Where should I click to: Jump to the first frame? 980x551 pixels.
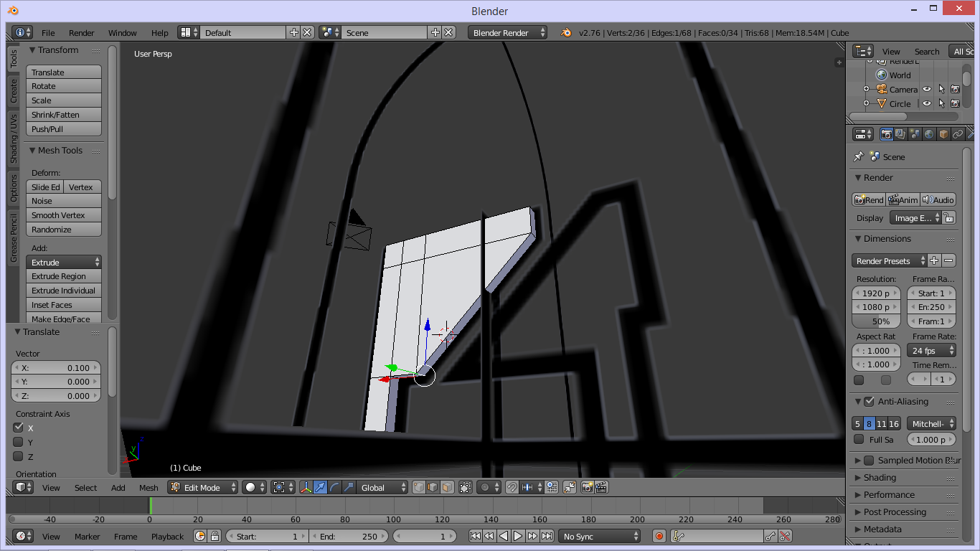click(x=475, y=536)
